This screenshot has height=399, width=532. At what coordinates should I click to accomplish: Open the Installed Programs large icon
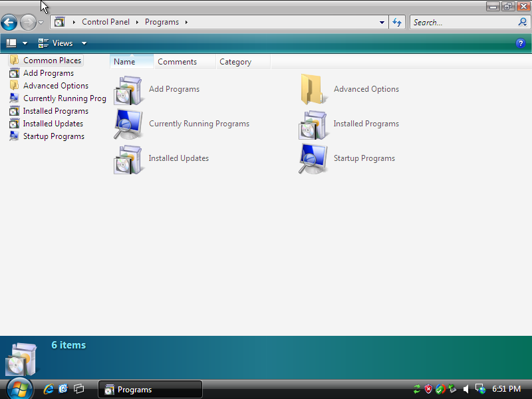(x=313, y=125)
